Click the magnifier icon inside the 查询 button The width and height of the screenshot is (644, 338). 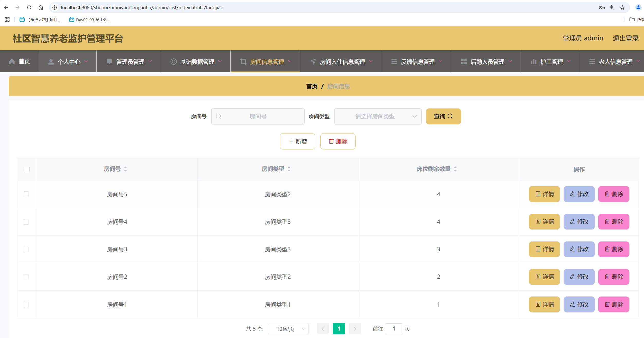coord(450,116)
